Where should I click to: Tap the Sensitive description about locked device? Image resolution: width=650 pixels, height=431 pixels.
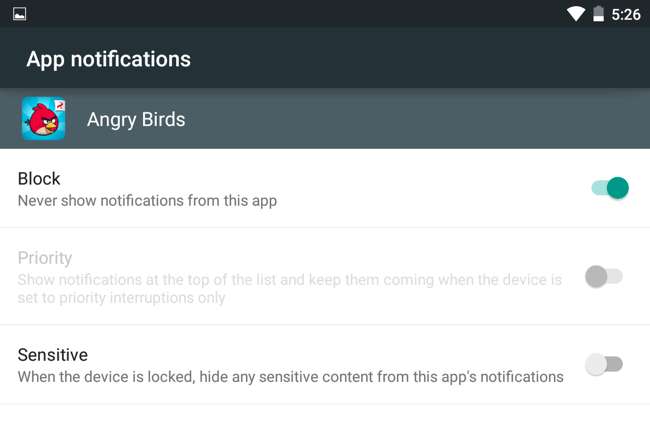pos(290,376)
